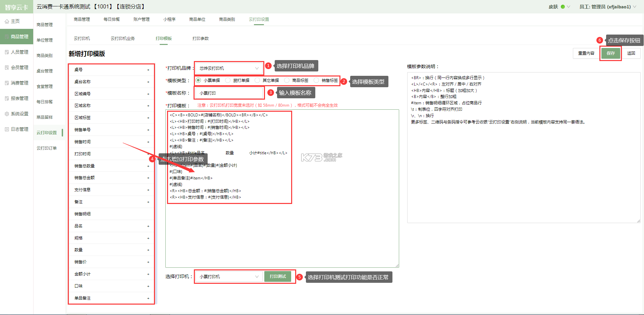Pick the 商品标签 radio button
This screenshot has height=315, width=644.
click(x=287, y=81)
